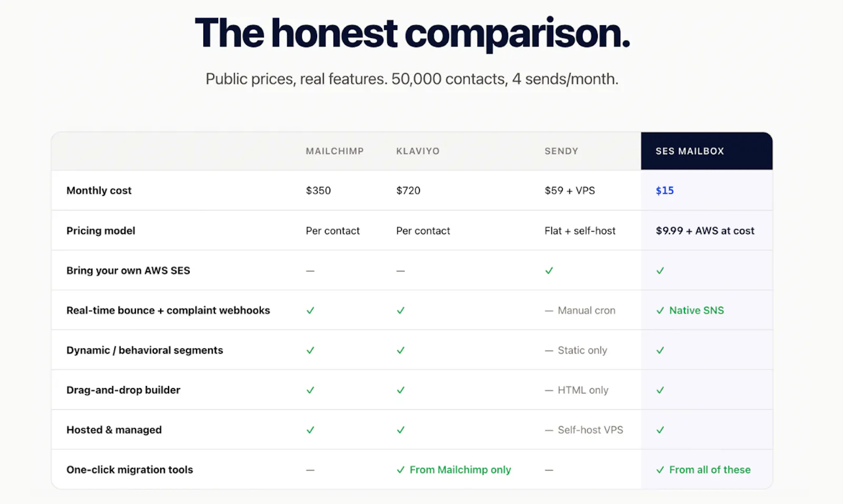Click Mailchimp checkmark in webhooks row
The width and height of the screenshot is (843, 504).
coord(310,311)
